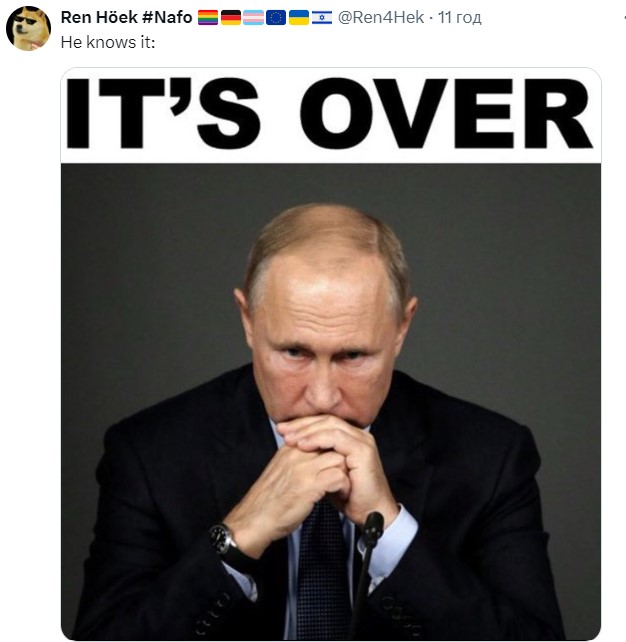This screenshot has width=626, height=642.
Task: Click the transgender flag emoji
Action: (253, 18)
